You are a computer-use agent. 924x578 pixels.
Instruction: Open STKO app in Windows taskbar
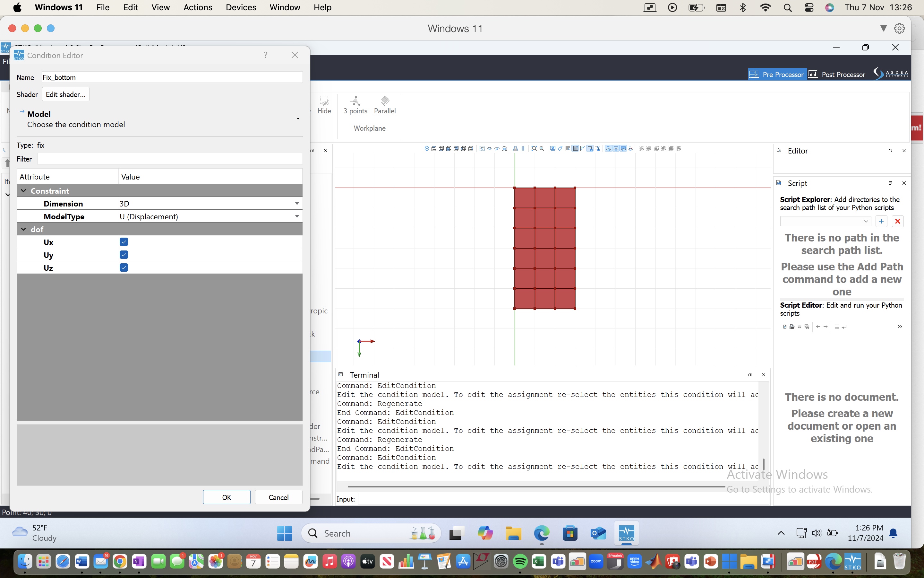point(626,533)
